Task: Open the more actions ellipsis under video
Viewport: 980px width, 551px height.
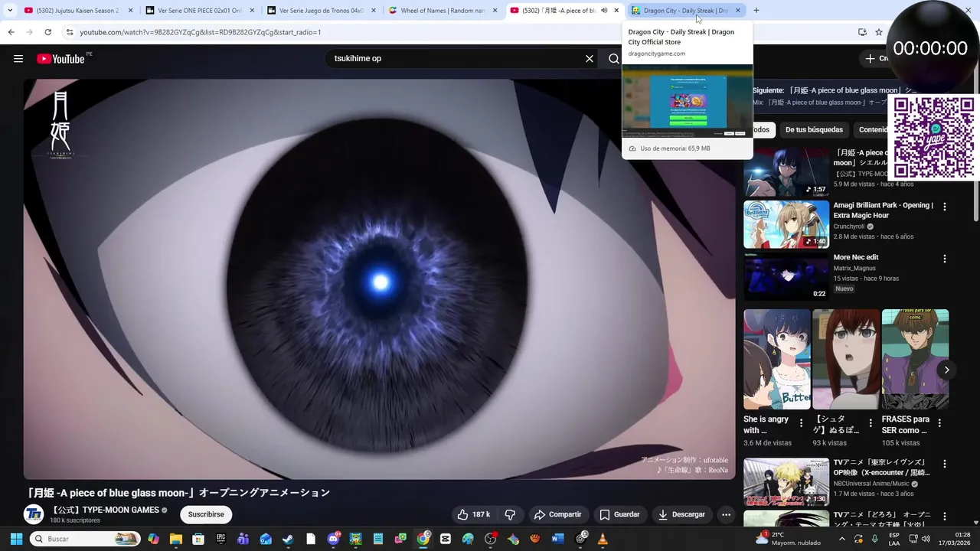Action: [x=726, y=514]
